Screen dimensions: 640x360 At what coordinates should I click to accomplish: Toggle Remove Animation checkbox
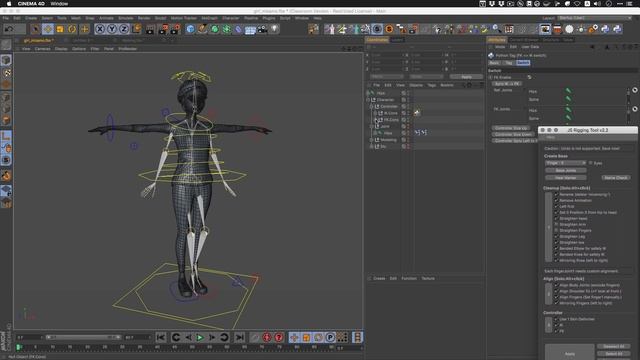[556, 200]
